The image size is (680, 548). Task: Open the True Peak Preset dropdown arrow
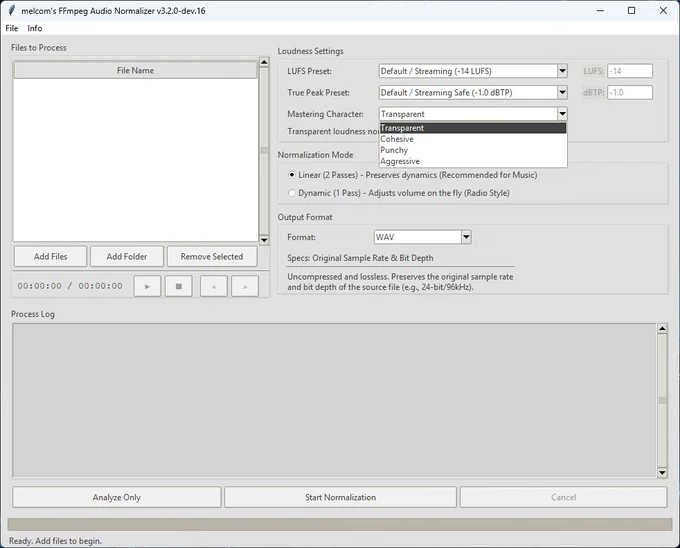pyautogui.click(x=562, y=92)
